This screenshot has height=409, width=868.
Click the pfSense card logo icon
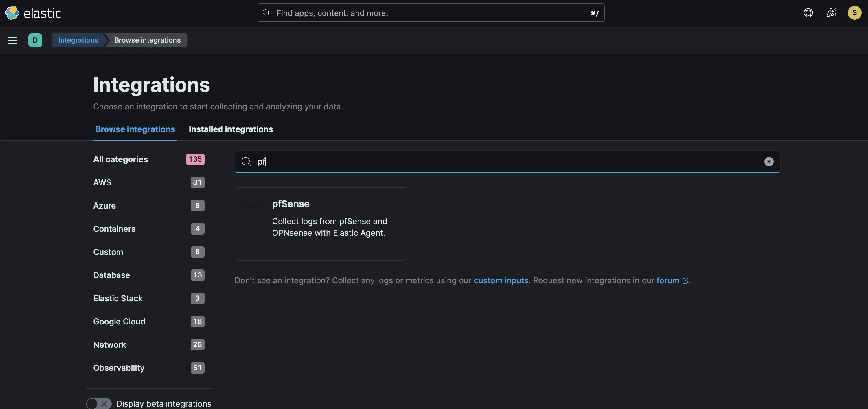[x=253, y=206]
